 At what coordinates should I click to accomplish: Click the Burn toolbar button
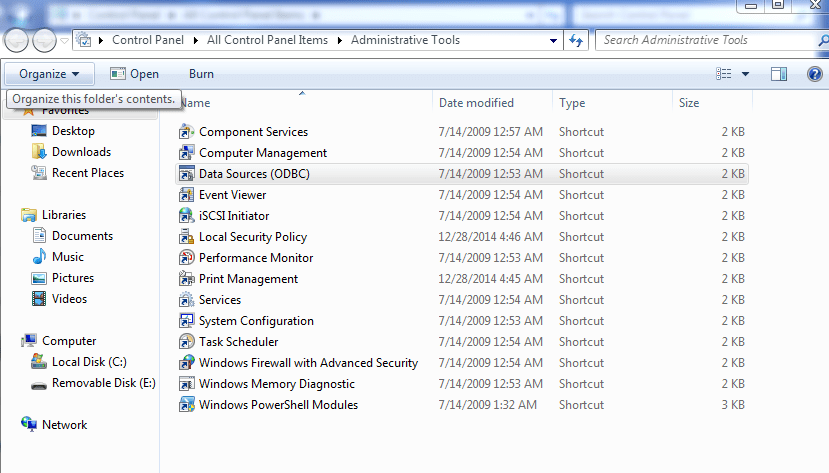click(201, 74)
